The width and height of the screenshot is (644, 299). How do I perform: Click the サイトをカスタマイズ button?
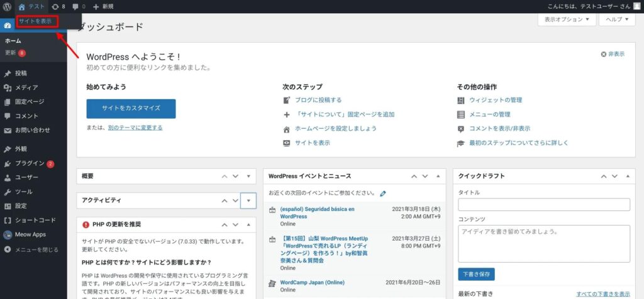click(x=131, y=108)
